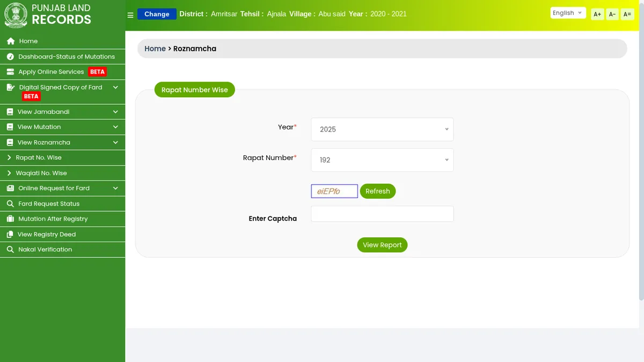Click the Nakal Verification magnifier icon
Screen dimensions: 644x362
pyautogui.click(x=10, y=250)
